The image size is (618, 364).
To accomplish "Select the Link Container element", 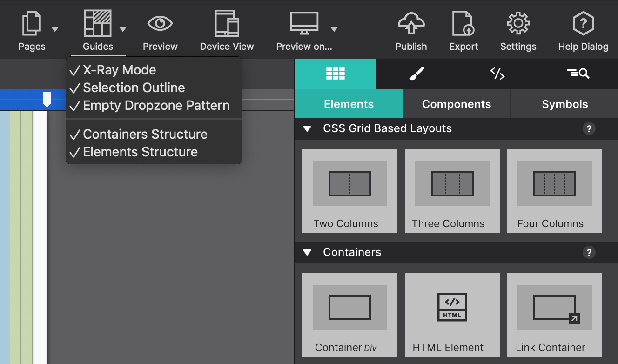I will pyautogui.click(x=555, y=315).
